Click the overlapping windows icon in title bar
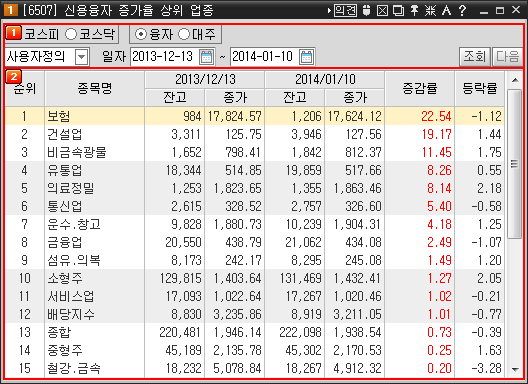 pyautogui.click(x=398, y=10)
